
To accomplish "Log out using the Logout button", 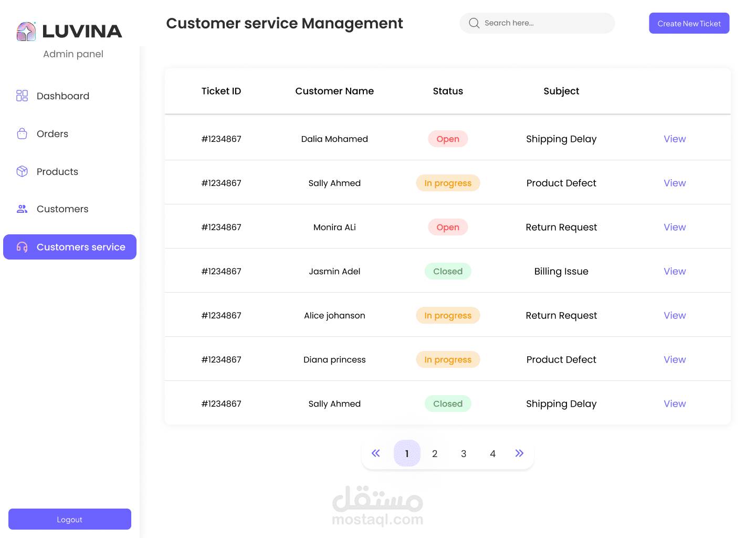I will pos(70,519).
